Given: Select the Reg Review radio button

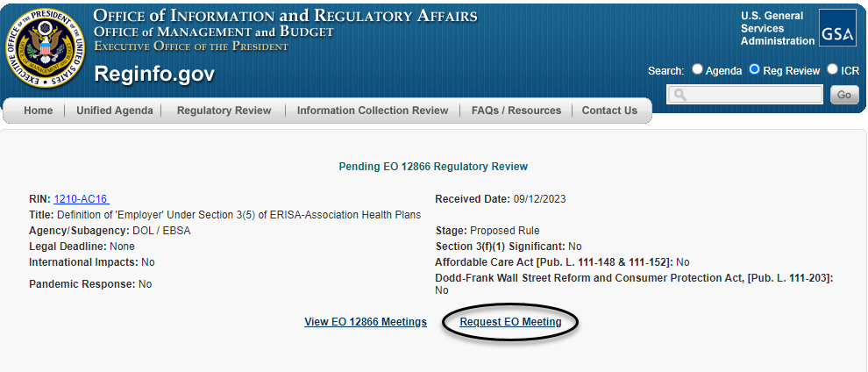Looking at the screenshot, I should click(754, 69).
